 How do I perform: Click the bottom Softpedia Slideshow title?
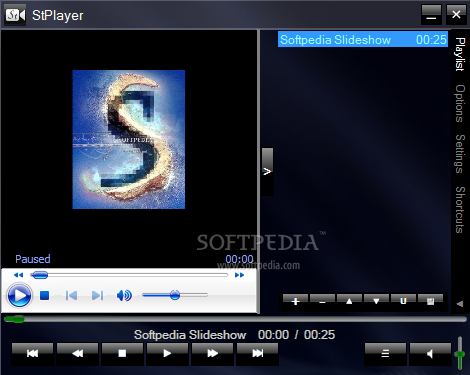[x=190, y=335]
